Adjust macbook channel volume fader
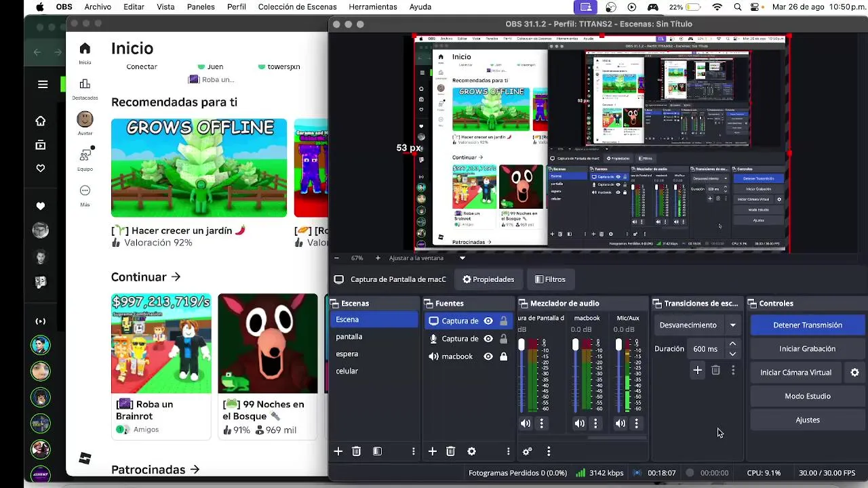The height and width of the screenshot is (488, 868). [576, 345]
